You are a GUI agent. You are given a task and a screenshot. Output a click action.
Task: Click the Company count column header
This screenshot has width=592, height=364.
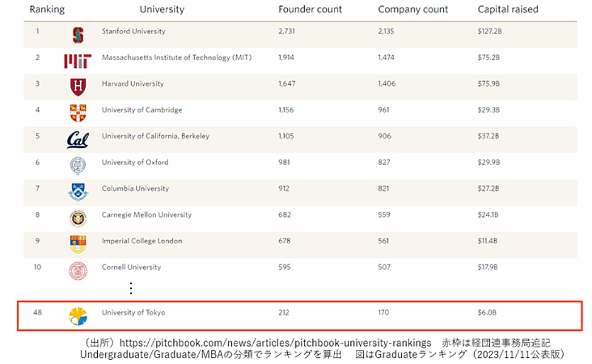tap(413, 10)
